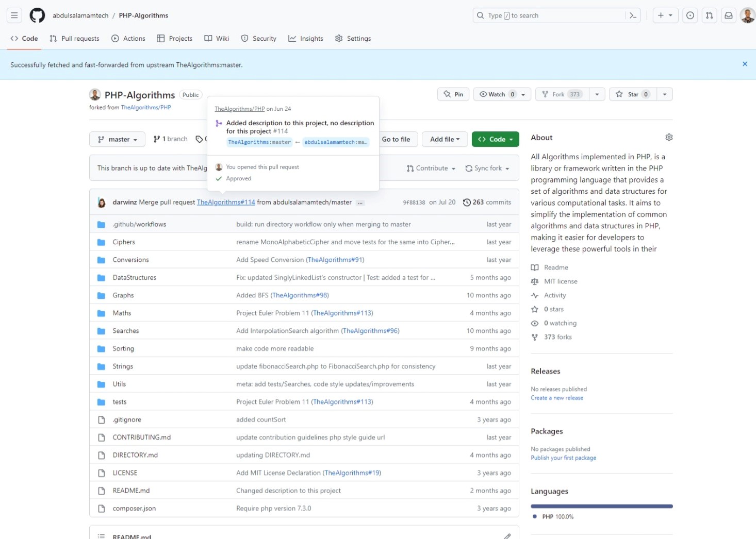Expand the Contribute dropdown
The height and width of the screenshot is (539, 756).
point(431,169)
